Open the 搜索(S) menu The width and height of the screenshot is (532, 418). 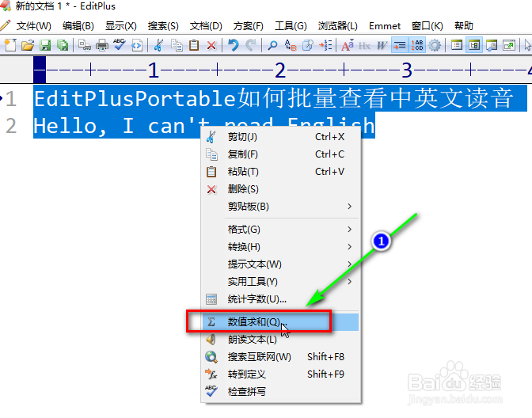[163, 26]
